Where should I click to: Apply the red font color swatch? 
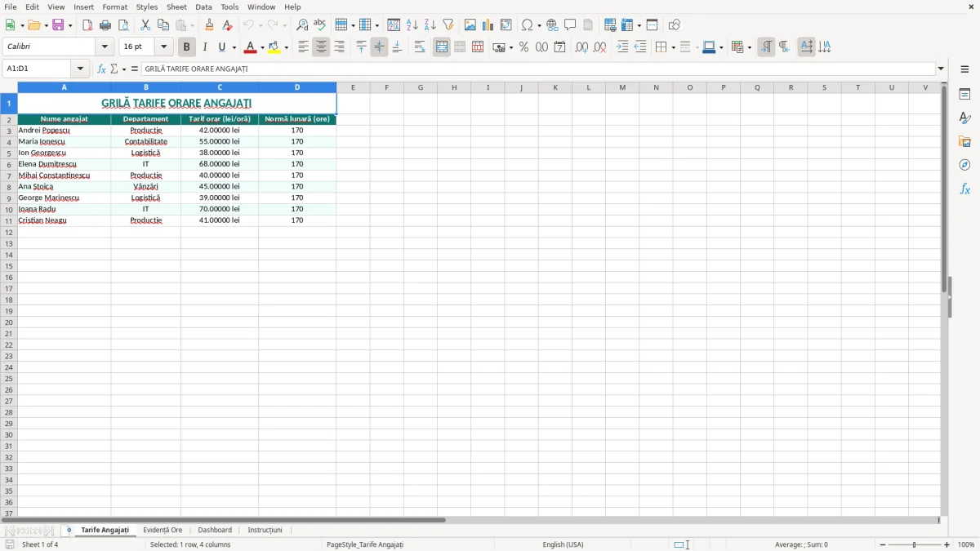(x=250, y=47)
